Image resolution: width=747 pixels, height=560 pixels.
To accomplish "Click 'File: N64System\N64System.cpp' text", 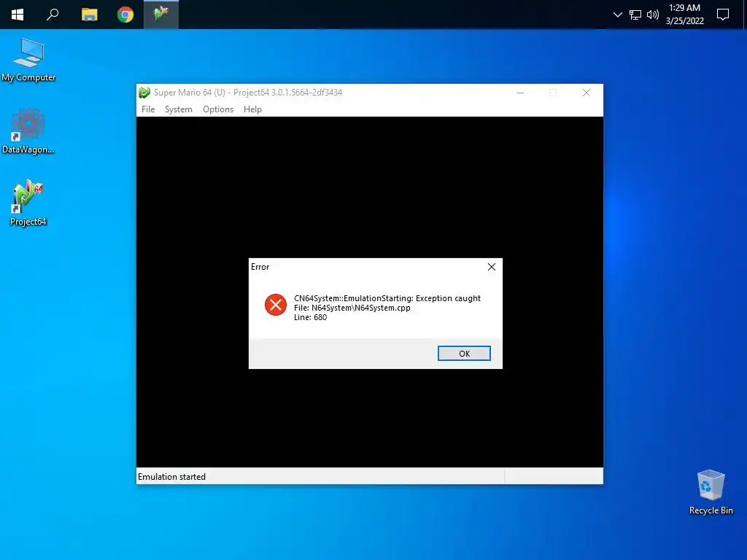I will (x=352, y=308).
